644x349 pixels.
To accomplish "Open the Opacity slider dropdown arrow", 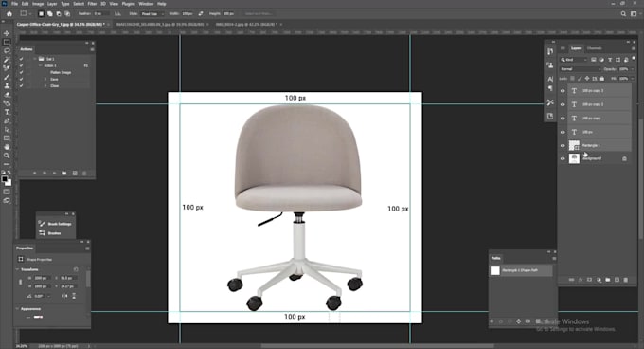I will pos(632,69).
